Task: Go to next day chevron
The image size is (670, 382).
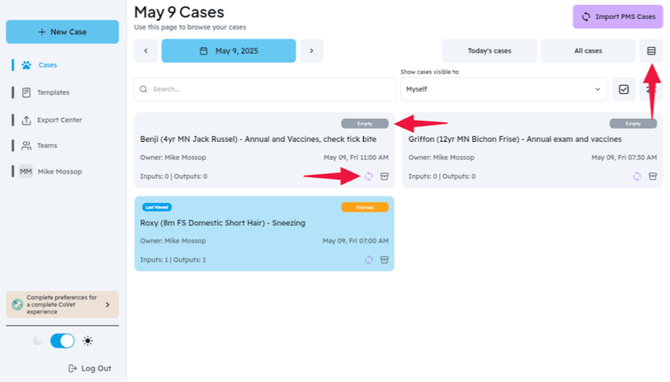Action: click(x=311, y=51)
